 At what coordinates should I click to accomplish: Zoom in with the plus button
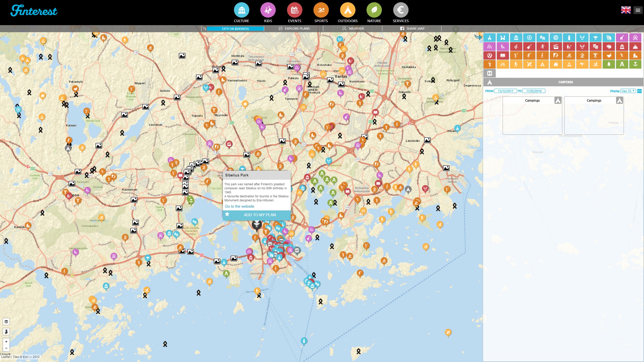6,342
